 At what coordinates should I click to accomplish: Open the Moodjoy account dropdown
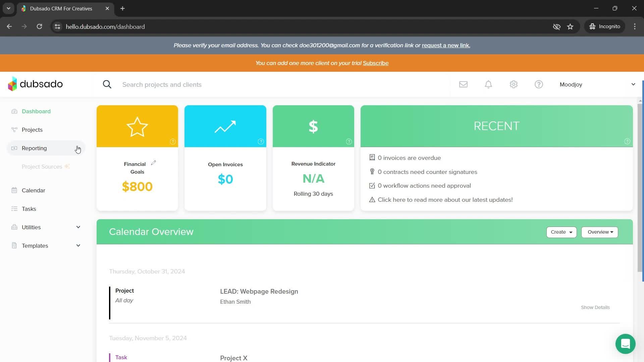(x=597, y=84)
